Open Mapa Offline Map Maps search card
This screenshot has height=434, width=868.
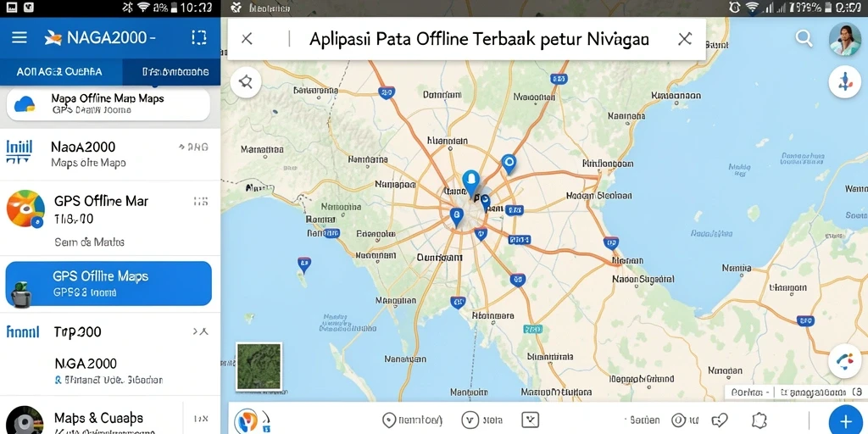108,104
